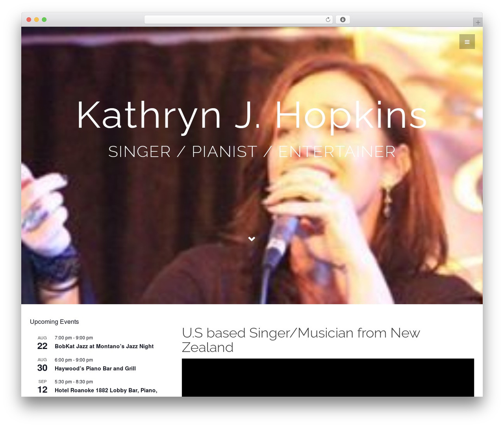Open the hamburger menu button
The width and height of the screenshot is (504, 427).
467,42
